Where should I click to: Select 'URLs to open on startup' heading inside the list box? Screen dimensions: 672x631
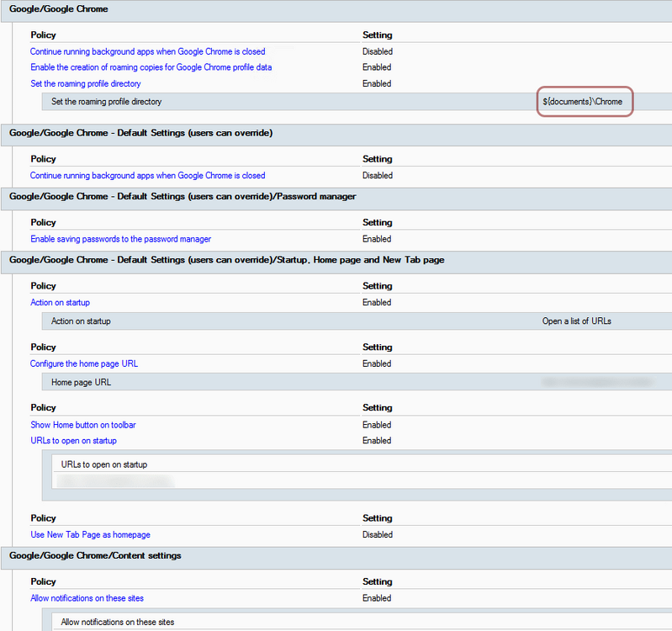(103, 464)
